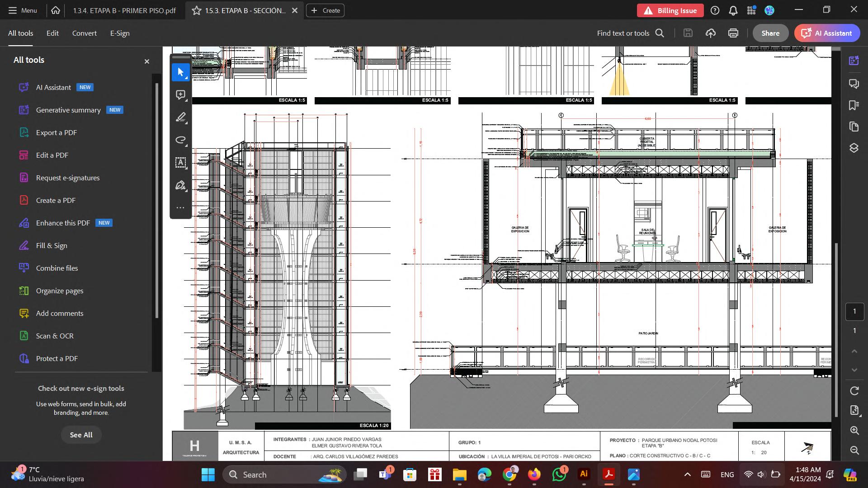This screenshot has width=868, height=488.
Task: Go to next page chevron
Action: [854, 370]
